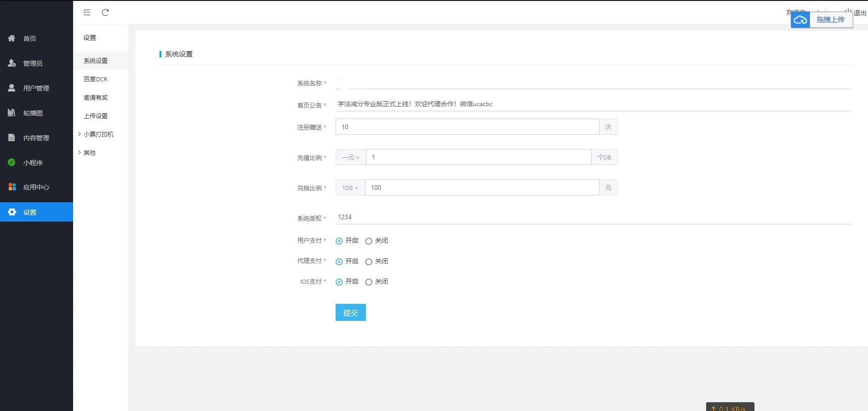Open 用户管理 via its person icon
This screenshot has height=411, width=868.
coord(12,88)
